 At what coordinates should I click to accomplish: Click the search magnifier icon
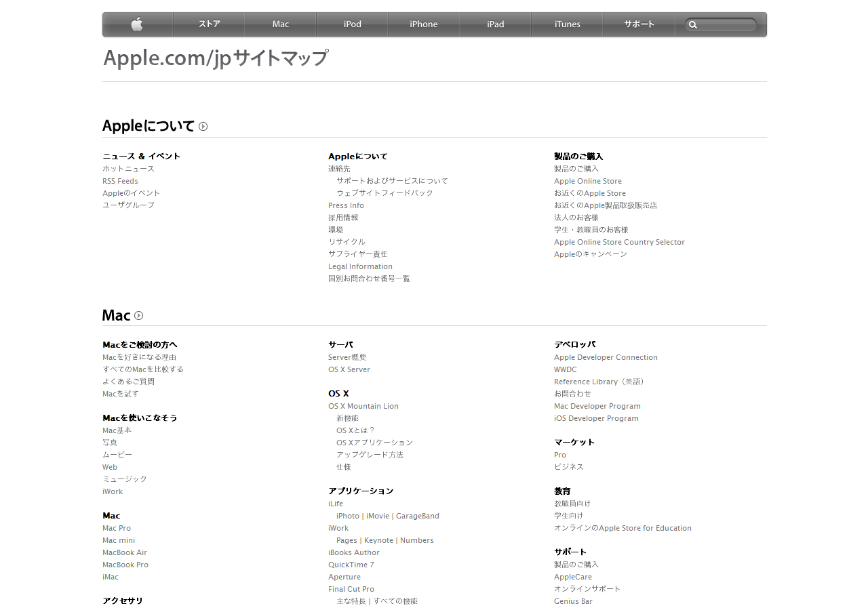pyautogui.click(x=692, y=25)
